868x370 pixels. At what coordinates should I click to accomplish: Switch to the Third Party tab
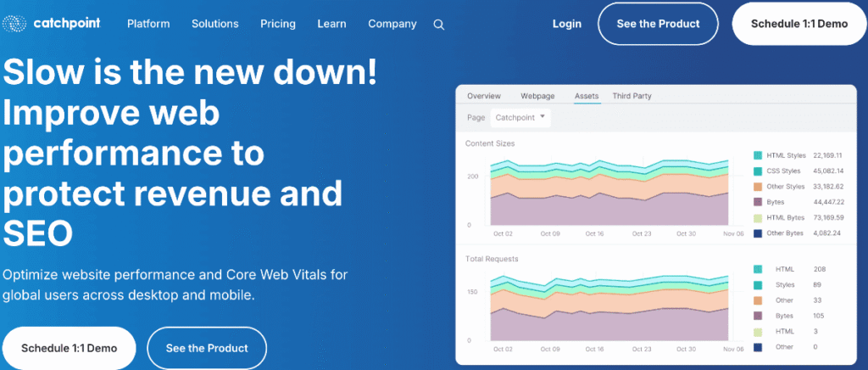632,96
